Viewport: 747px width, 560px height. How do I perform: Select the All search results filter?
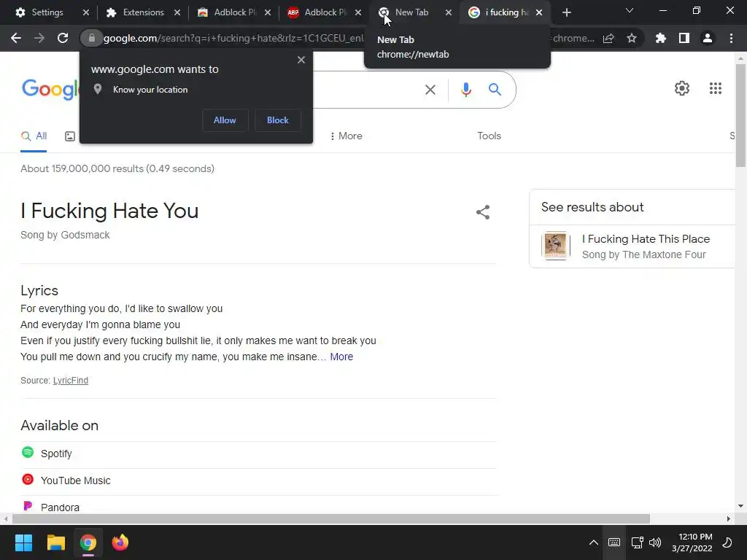point(34,136)
